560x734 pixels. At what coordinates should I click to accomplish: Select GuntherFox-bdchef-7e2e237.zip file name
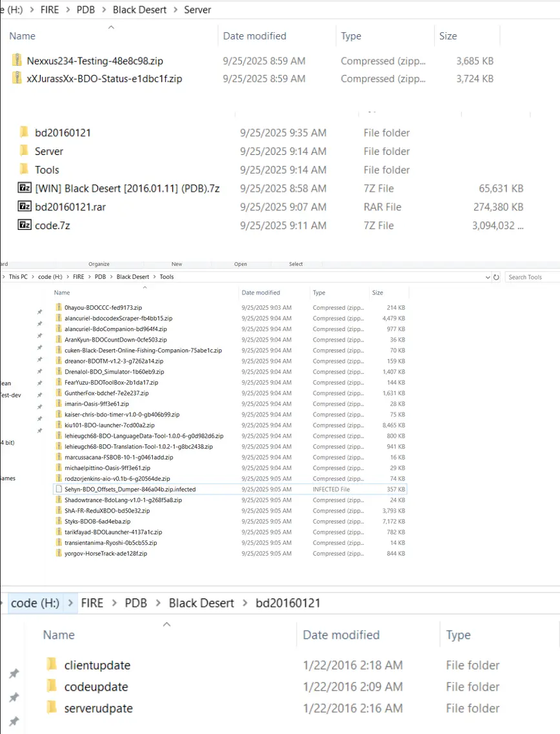tap(106, 393)
